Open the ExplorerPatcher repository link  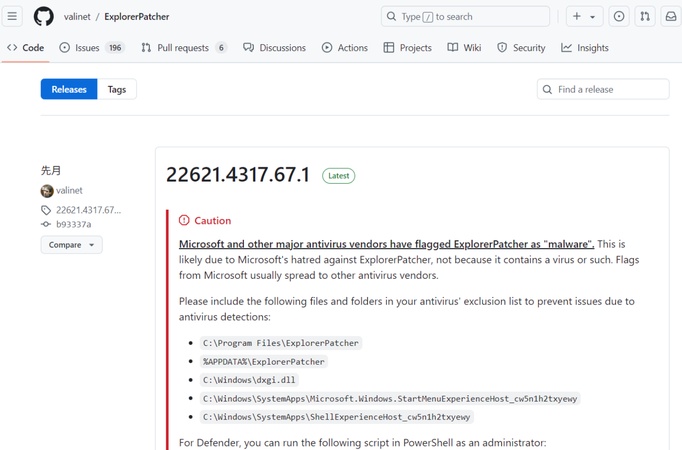coord(137,17)
